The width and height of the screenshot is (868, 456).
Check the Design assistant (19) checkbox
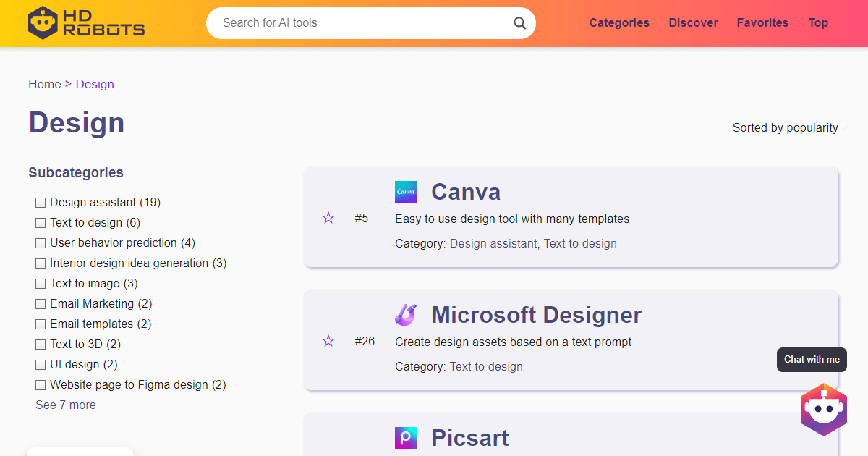(41, 203)
